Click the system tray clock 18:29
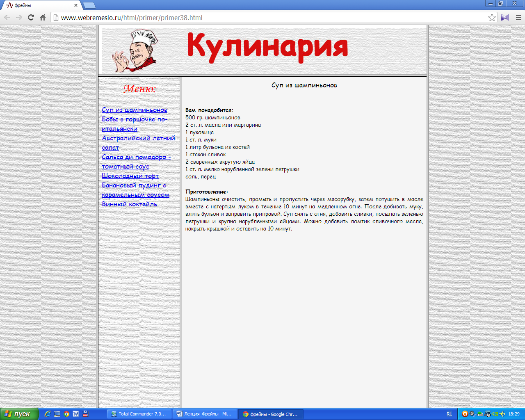The image size is (525, 420). point(514,414)
